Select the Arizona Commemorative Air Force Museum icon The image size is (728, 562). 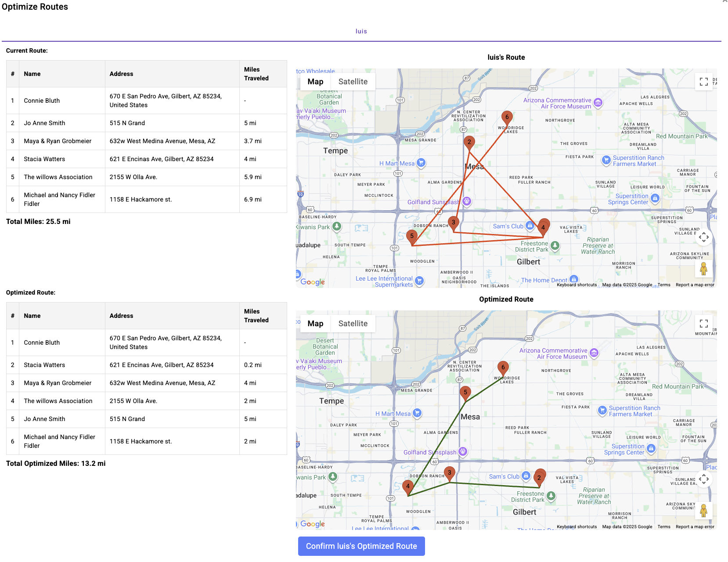598,102
